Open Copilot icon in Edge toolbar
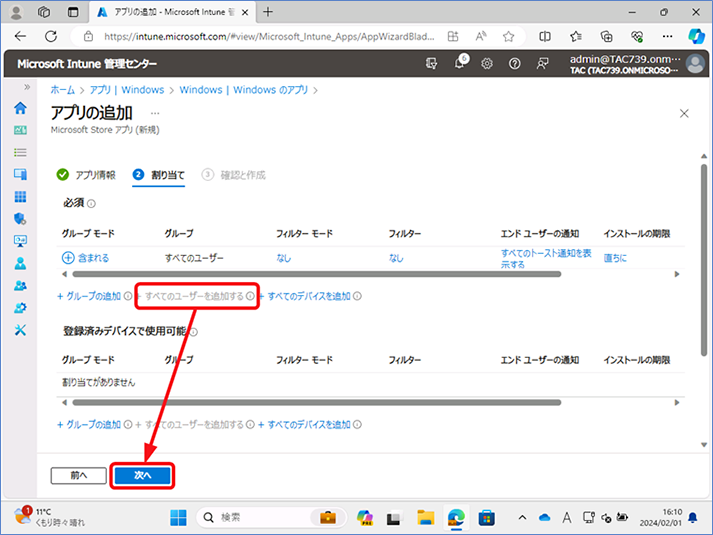 pos(696,36)
